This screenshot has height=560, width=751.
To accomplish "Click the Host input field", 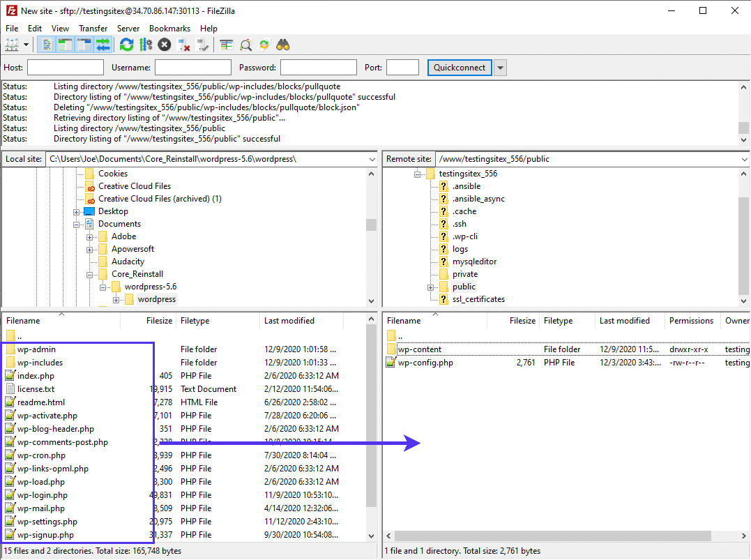I will (66, 68).
